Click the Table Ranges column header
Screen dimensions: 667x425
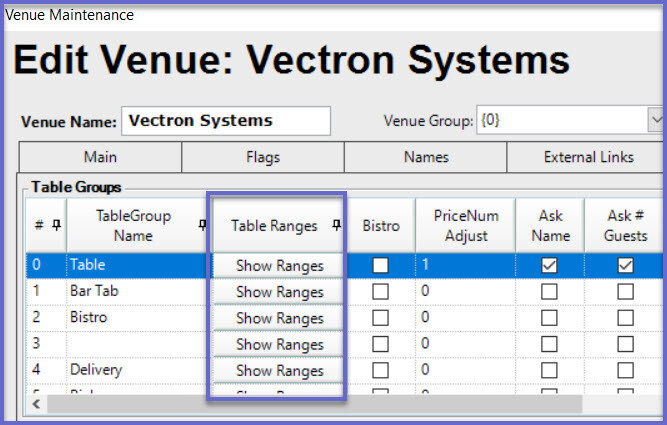(278, 225)
